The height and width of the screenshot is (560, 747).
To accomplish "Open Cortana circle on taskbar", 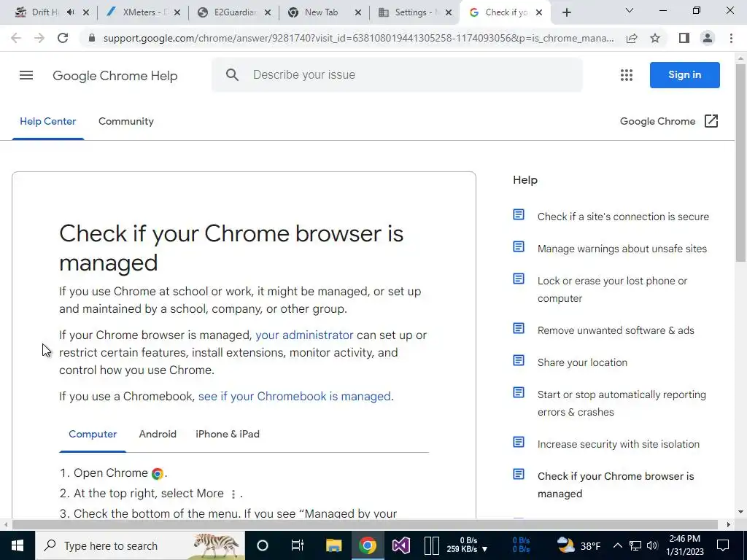I will pos(263,545).
